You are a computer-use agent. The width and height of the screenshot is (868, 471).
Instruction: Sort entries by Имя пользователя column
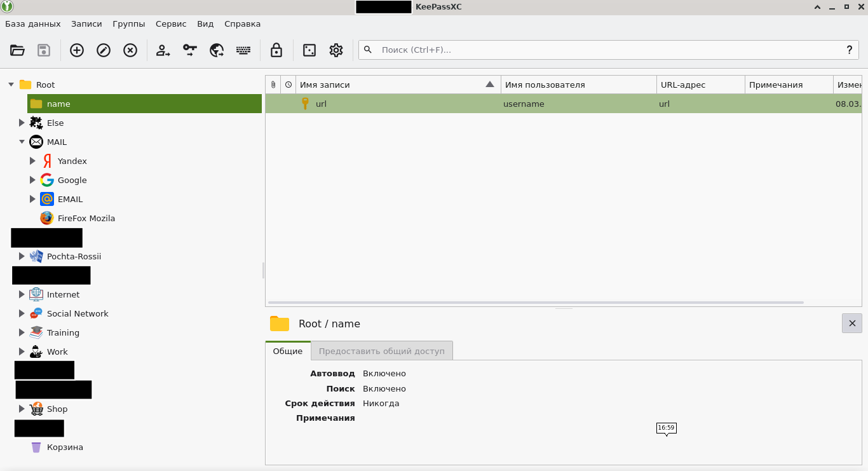point(578,85)
